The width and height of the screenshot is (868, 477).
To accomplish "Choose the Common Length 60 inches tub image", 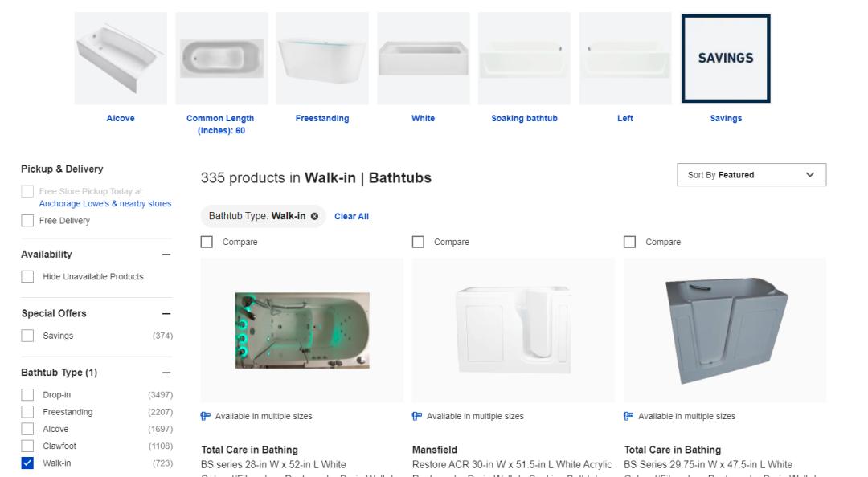I will click(x=221, y=59).
